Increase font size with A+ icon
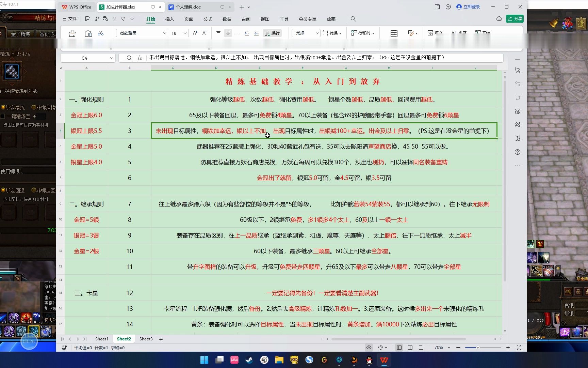The height and width of the screenshot is (368, 588). (x=195, y=33)
